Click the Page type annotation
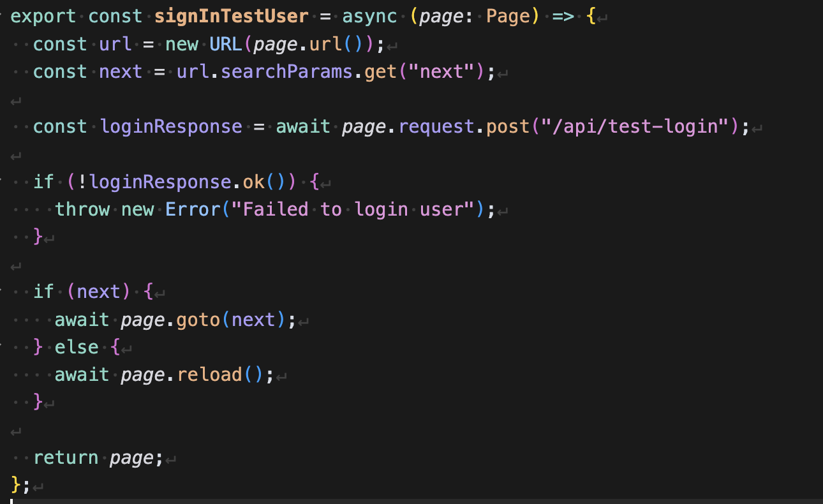The height and width of the screenshot is (504, 823). coord(508,16)
